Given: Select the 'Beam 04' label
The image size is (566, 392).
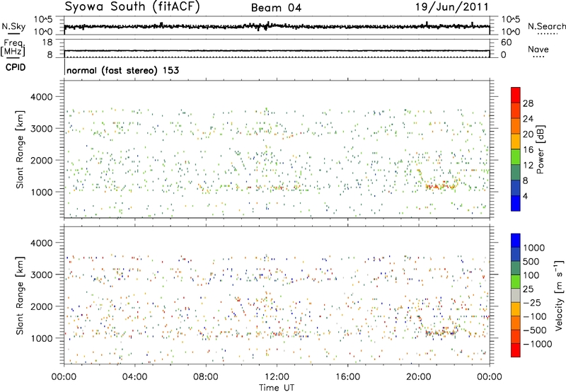Looking at the screenshot, I should click(276, 8).
